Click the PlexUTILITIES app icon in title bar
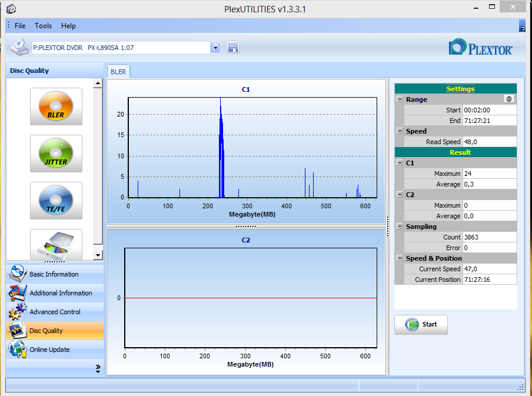The width and height of the screenshot is (532, 396). click(x=11, y=8)
